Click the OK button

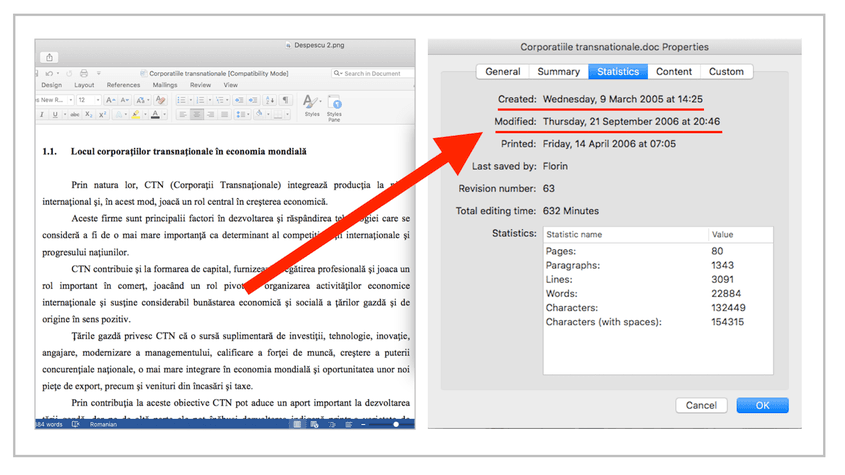coord(762,405)
